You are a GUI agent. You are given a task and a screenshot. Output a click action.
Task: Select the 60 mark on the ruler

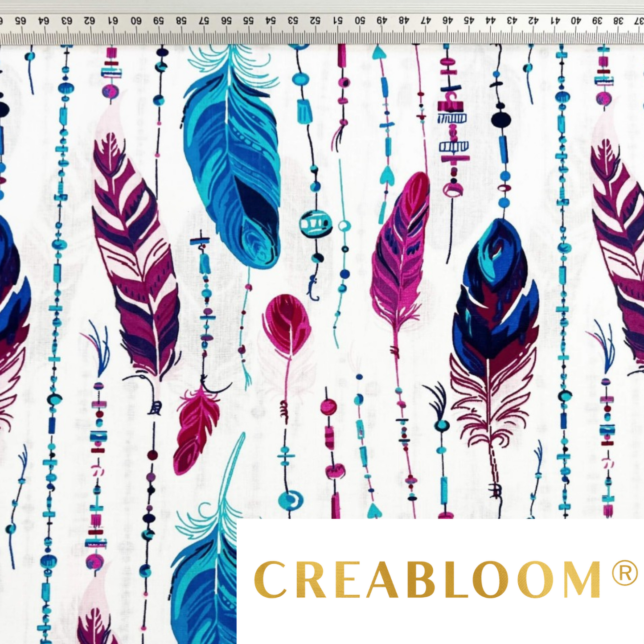click(x=136, y=21)
